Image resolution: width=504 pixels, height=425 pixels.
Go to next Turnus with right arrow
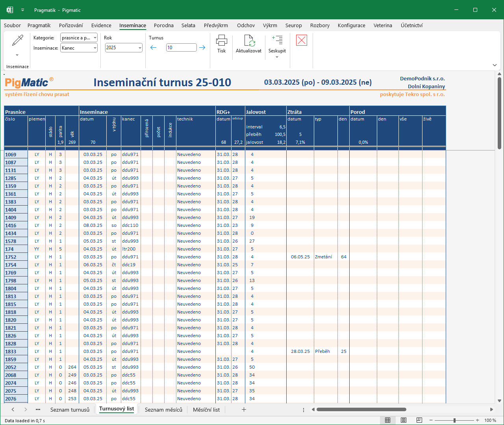tap(202, 48)
